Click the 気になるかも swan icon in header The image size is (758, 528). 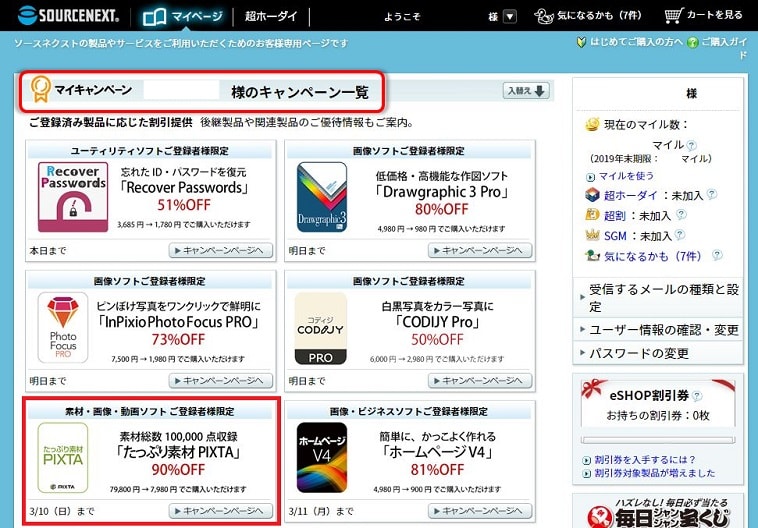point(544,16)
